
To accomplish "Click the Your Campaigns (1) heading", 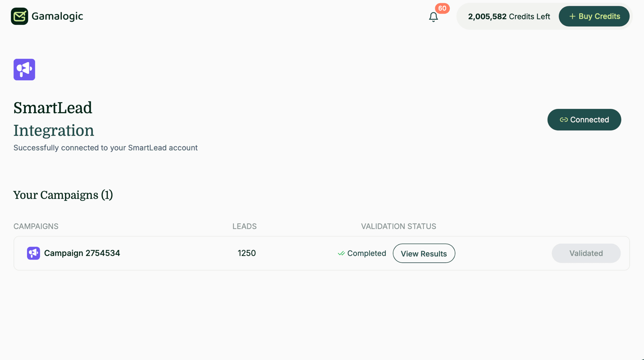I will (x=63, y=195).
